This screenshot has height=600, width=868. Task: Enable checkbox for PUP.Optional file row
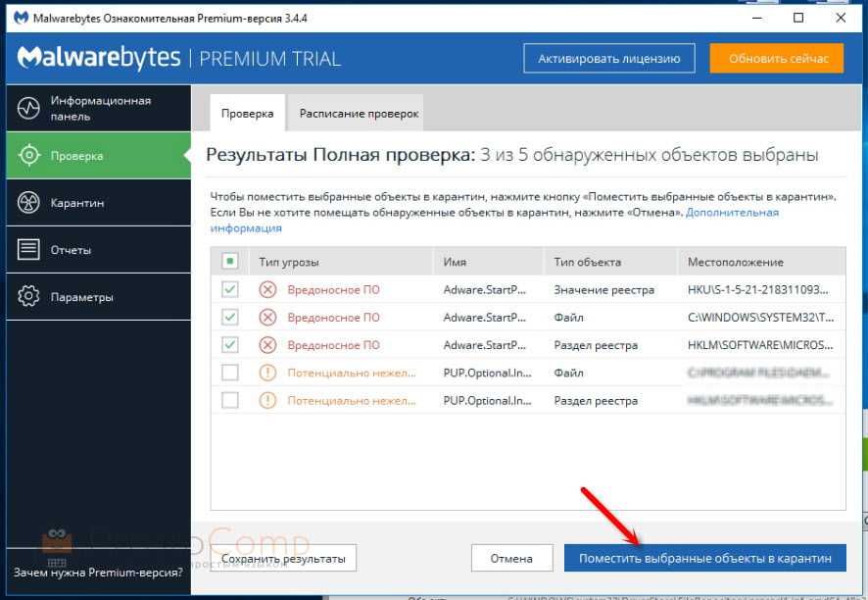tap(230, 373)
